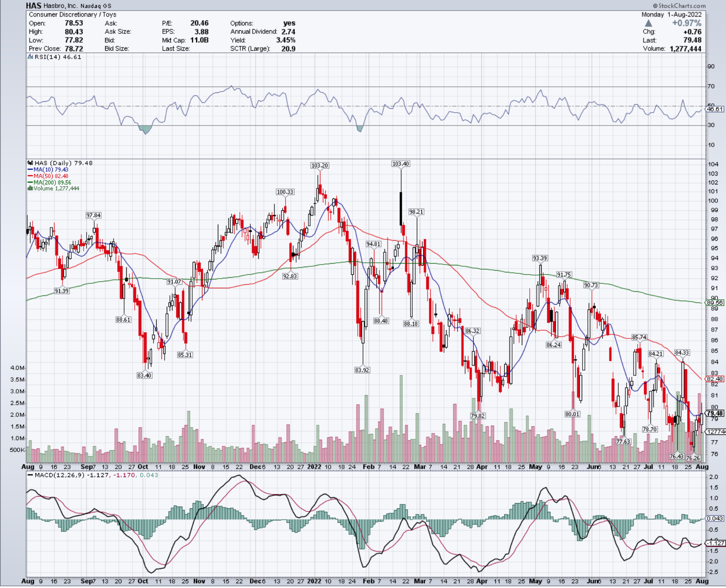726x588 pixels.
Task: Click the RSI(14) indicator icon
Action: coord(30,57)
